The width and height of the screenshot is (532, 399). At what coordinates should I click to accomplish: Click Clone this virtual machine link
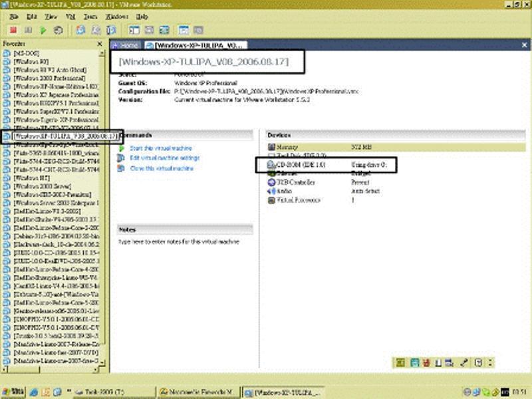click(x=162, y=168)
